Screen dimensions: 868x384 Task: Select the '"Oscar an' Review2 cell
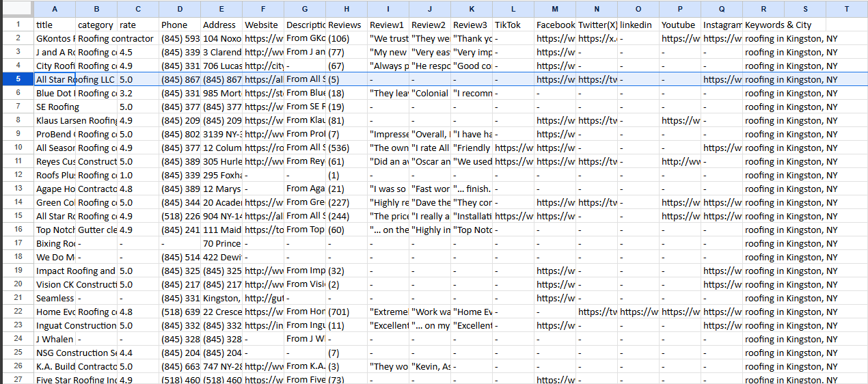tap(430, 161)
